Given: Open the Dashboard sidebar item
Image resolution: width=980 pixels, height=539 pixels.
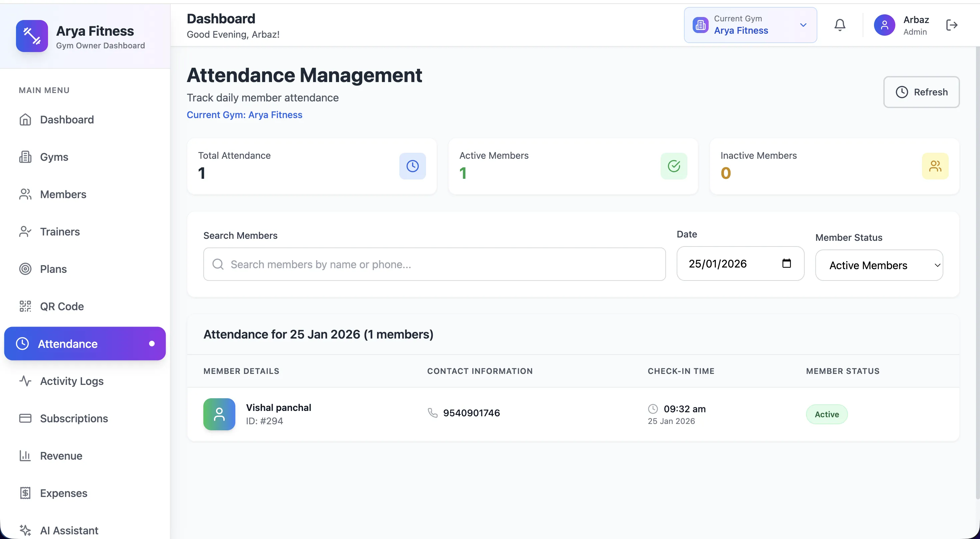Looking at the screenshot, I should (x=67, y=119).
